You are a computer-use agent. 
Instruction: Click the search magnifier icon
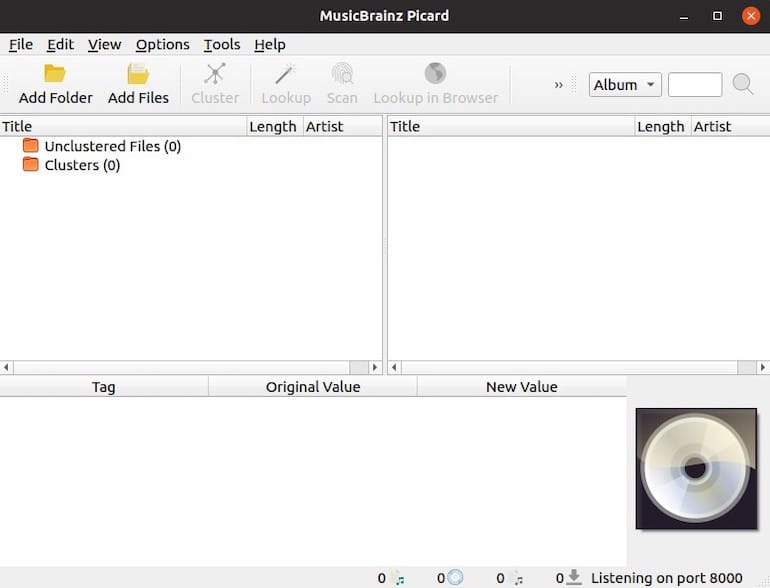click(742, 84)
